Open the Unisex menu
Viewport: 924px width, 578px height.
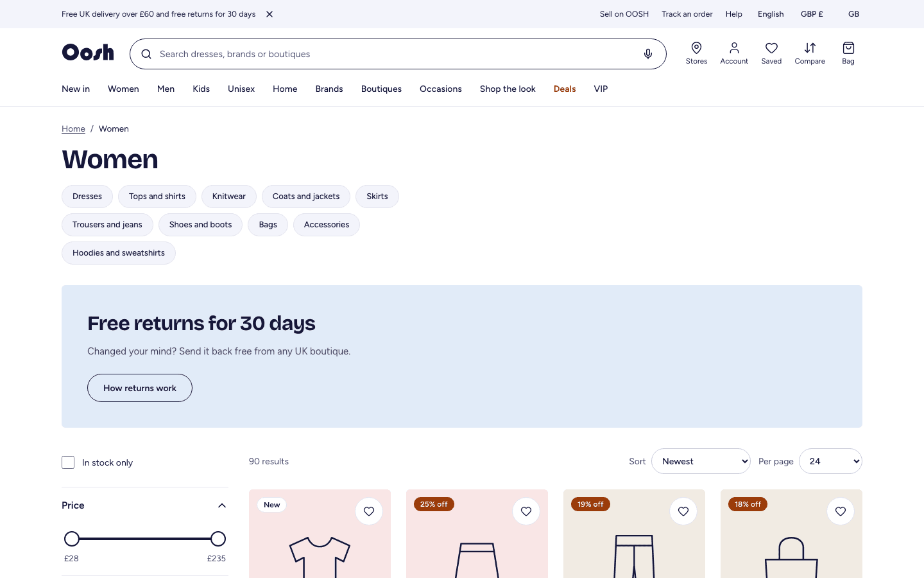(241, 89)
